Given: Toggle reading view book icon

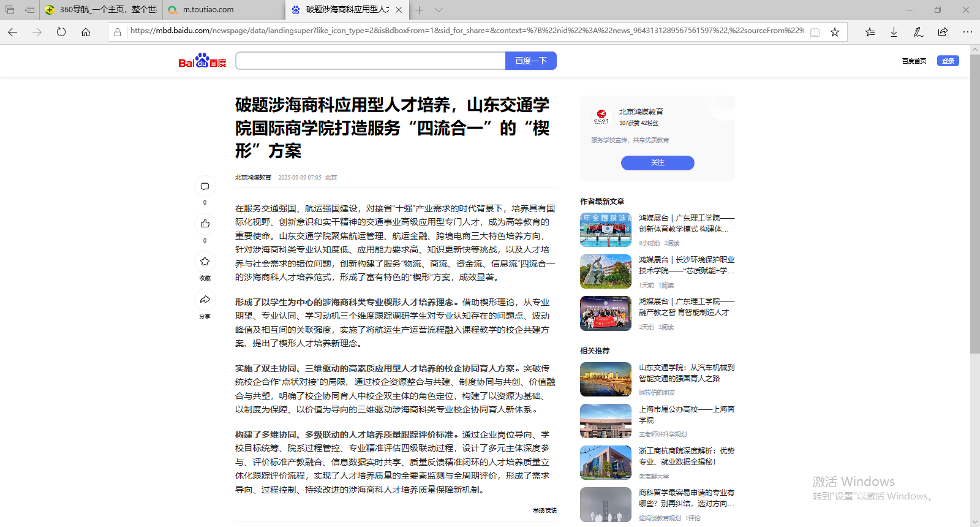Looking at the screenshot, I should pyautogui.click(x=815, y=32).
